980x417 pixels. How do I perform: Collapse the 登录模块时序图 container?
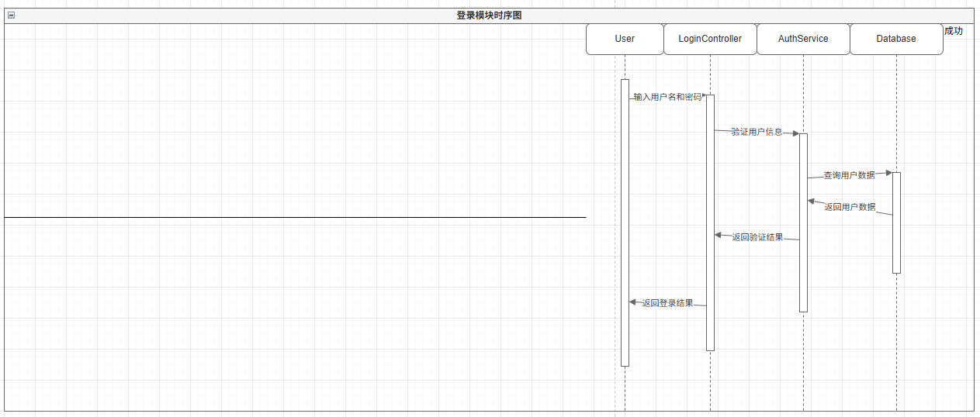pos(11,16)
